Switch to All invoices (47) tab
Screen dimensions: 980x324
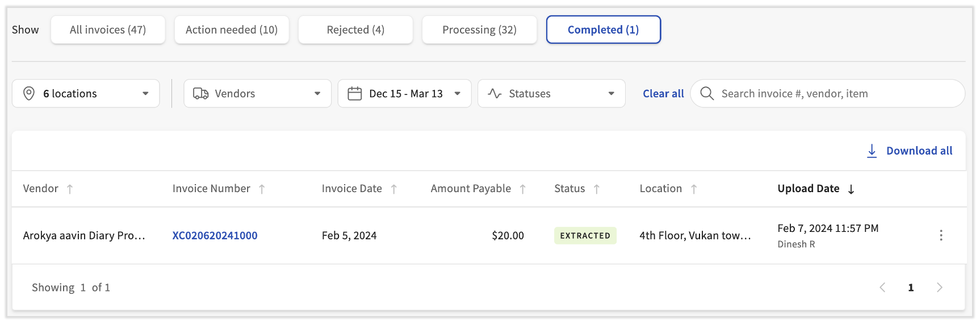(x=108, y=30)
